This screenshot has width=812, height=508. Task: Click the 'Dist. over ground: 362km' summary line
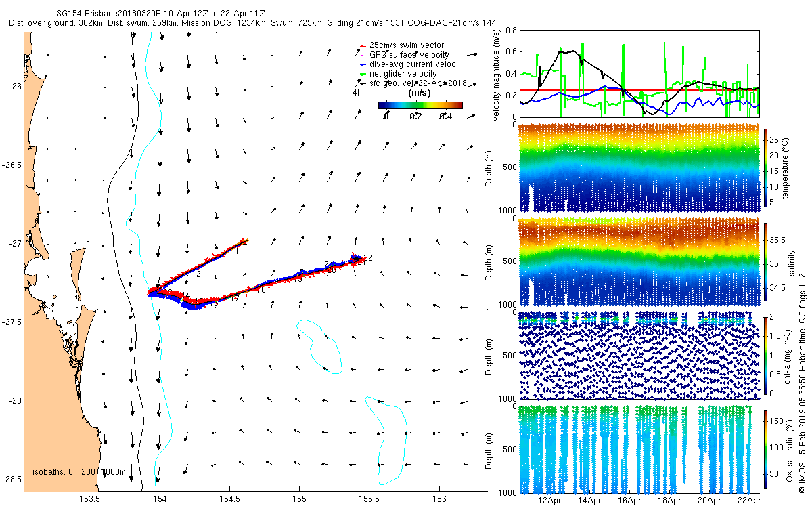(256, 23)
